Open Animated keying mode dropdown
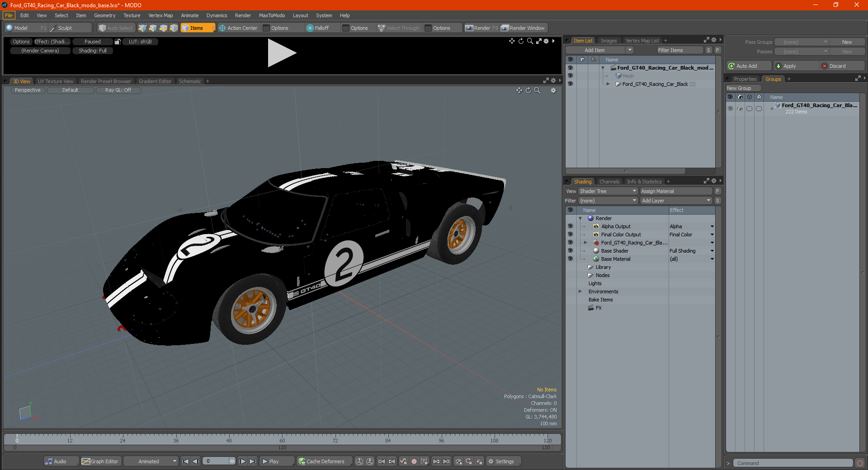Viewport: 868px width, 470px height. click(x=151, y=461)
